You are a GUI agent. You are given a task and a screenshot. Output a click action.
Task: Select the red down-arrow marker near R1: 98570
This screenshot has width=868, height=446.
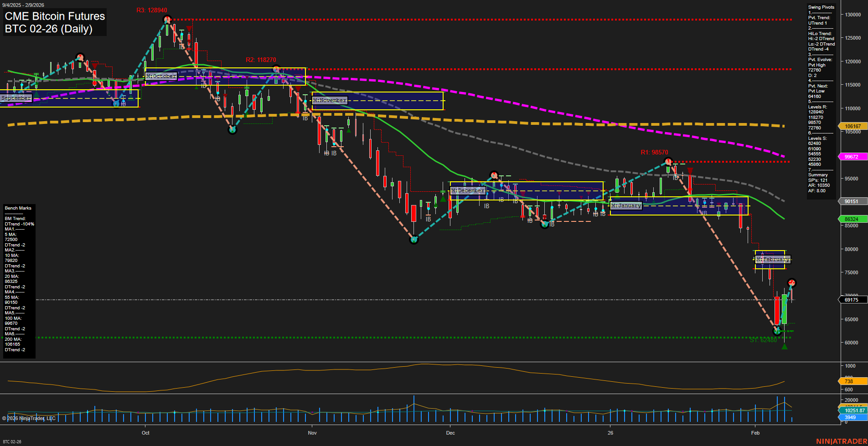690,169
